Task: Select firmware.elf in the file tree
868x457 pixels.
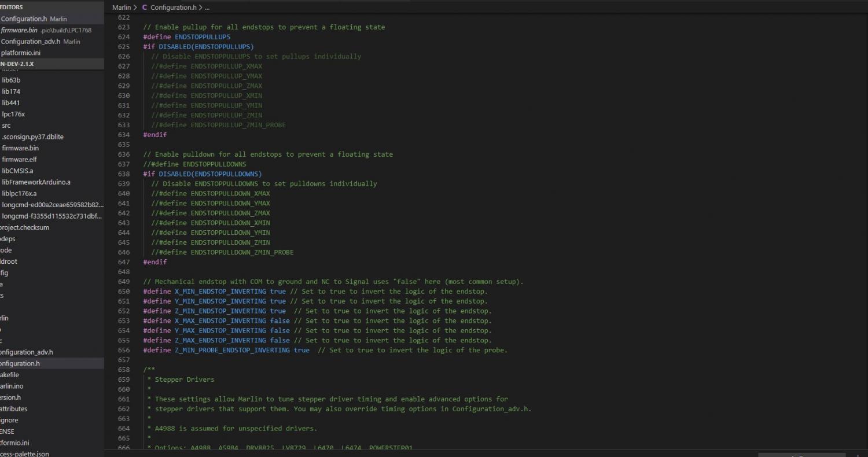Action: coord(20,160)
